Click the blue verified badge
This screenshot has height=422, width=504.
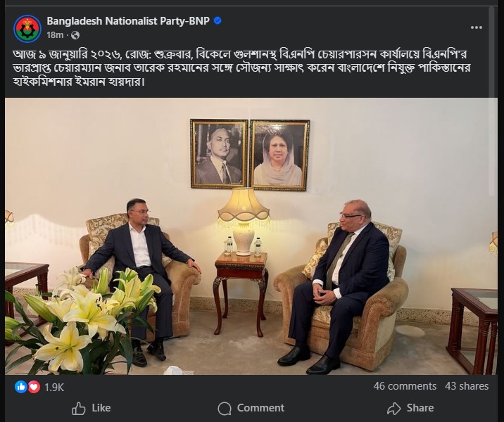pyautogui.click(x=218, y=21)
